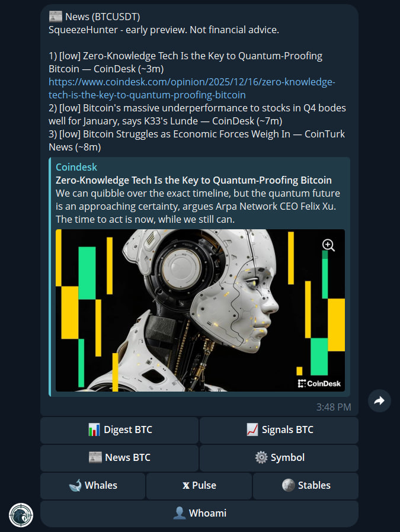Click the newspaper emoji beside News (BTCUSDT)
The height and width of the screenshot is (532, 400).
pyautogui.click(x=55, y=16)
